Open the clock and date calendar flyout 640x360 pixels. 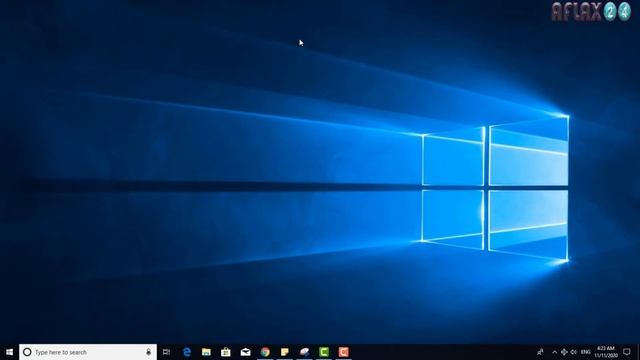pos(606,352)
